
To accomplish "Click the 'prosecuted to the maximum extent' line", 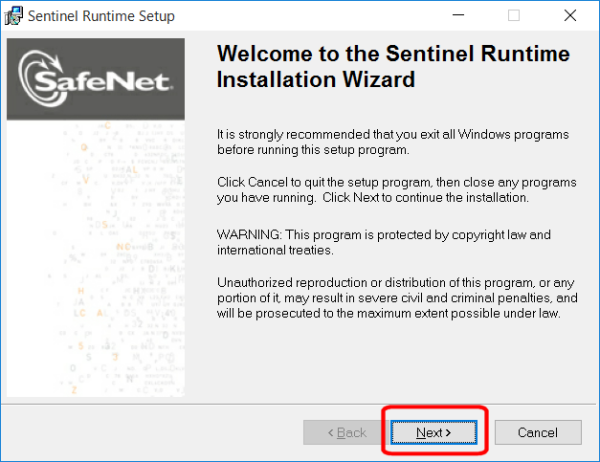I will coord(389,313).
